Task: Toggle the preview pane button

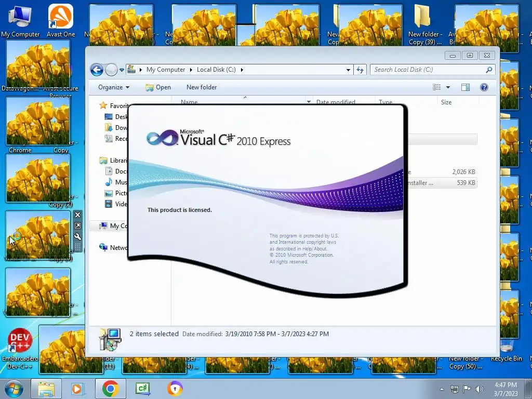Action: coord(465,87)
